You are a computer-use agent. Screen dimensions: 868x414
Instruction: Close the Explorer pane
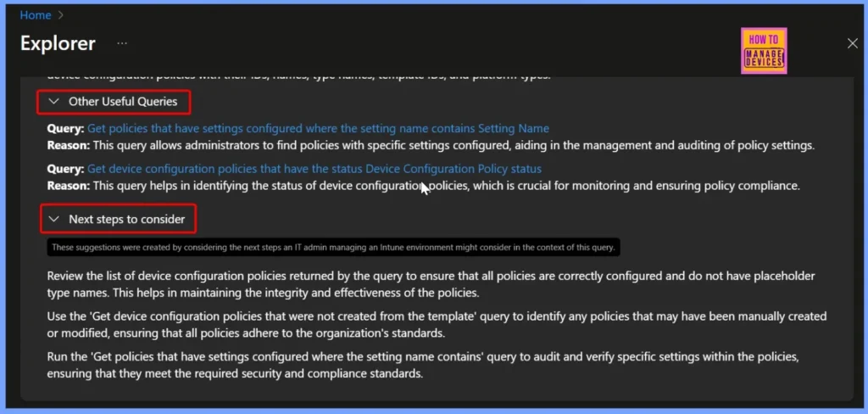tap(853, 43)
